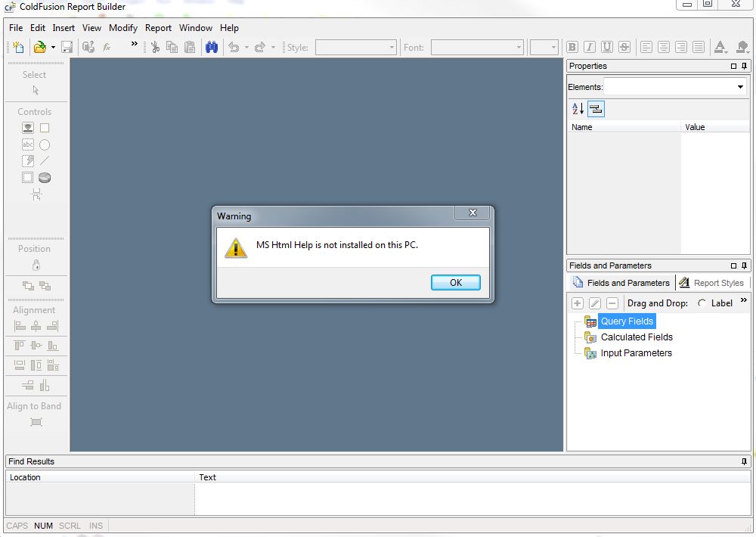
Task: Click the align left edges icon
Action: [20, 326]
